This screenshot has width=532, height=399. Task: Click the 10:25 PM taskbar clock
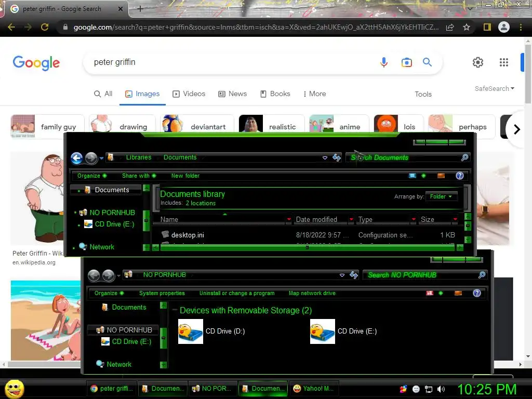(x=487, y=389)
